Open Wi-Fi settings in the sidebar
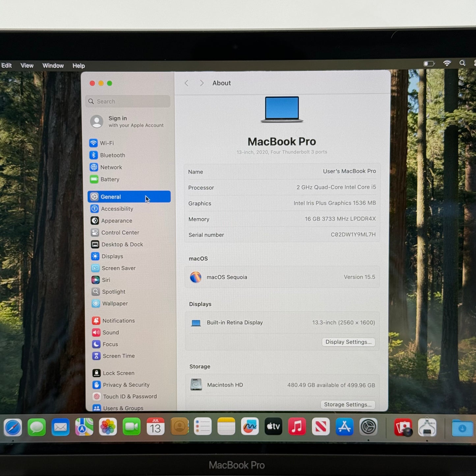The width and height of the screenshot is (476, 476). 129,143
